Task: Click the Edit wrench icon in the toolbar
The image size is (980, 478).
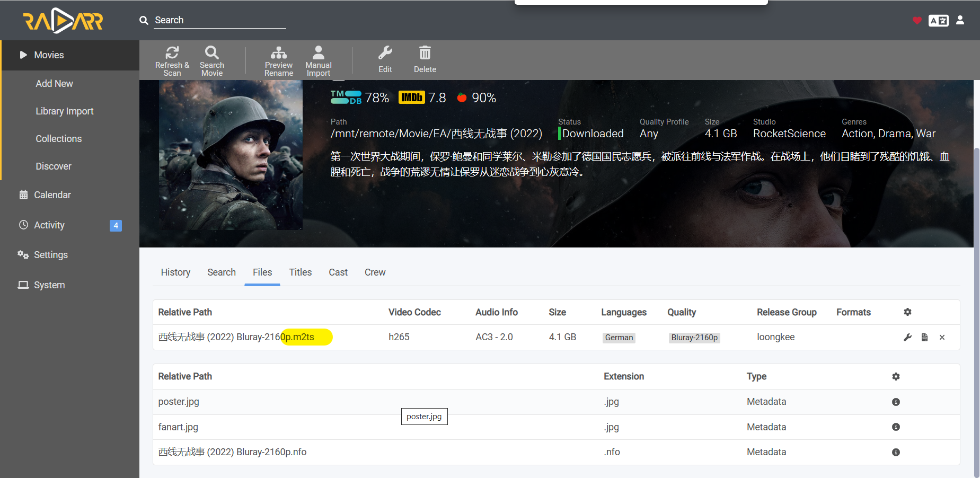Action: click(x=385, y=52)
